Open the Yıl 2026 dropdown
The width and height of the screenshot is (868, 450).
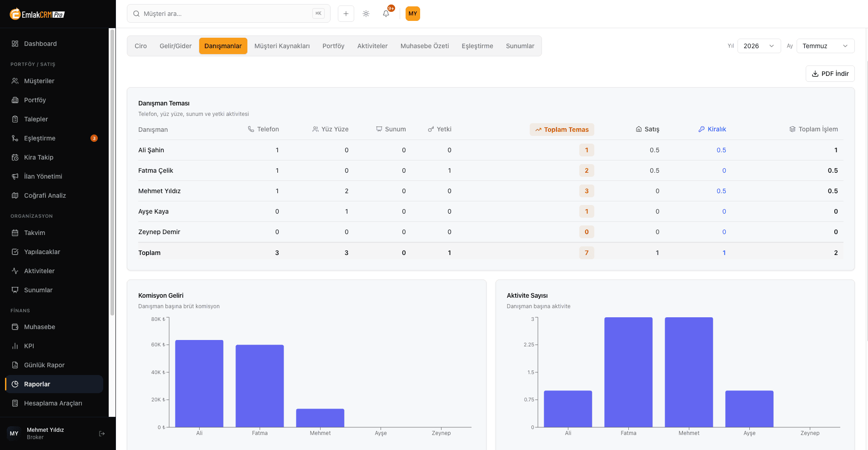point(759,46)
